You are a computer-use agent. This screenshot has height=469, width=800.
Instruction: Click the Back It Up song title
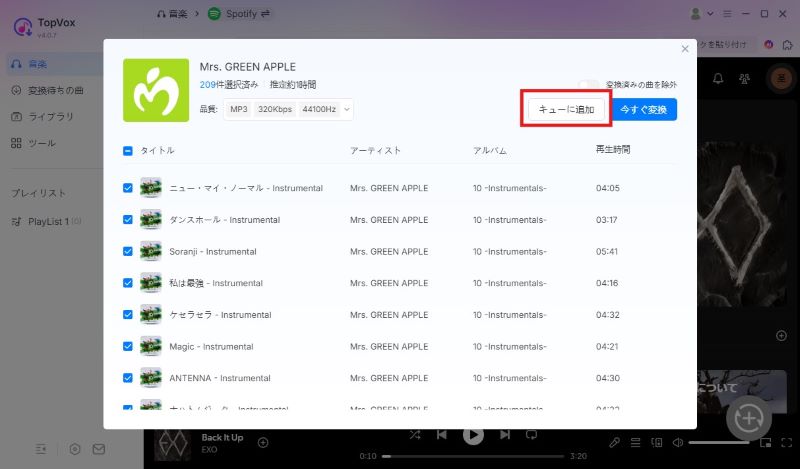pos(222,437)
